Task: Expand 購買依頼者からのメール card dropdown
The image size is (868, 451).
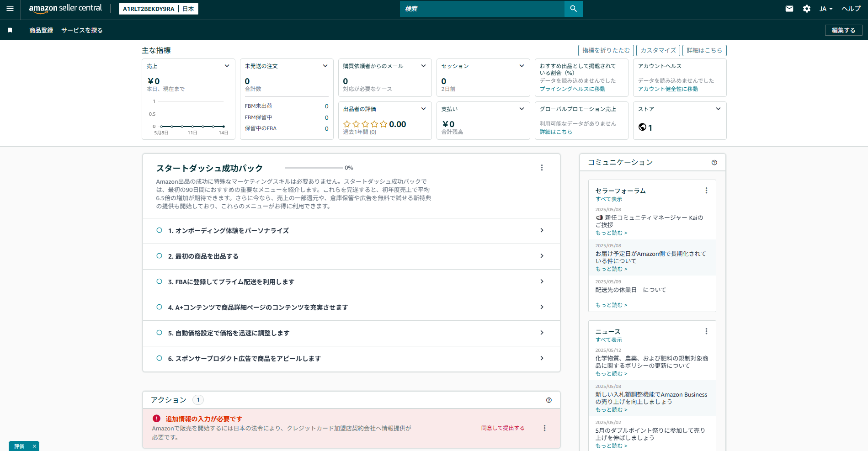Action: coord(423,66)
